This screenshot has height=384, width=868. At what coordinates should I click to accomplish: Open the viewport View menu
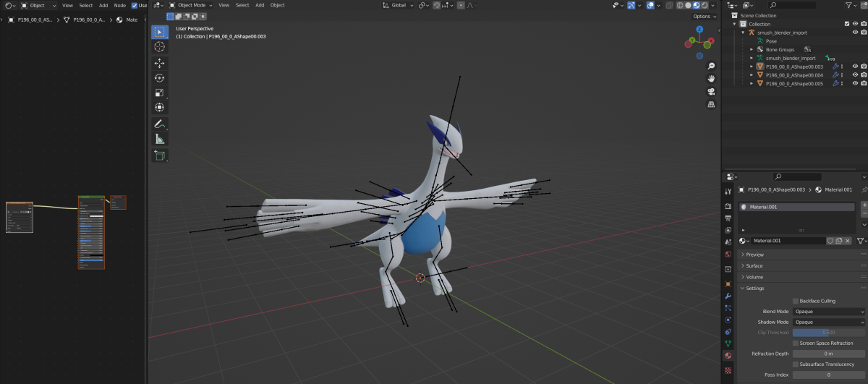(x=224, y=5)
